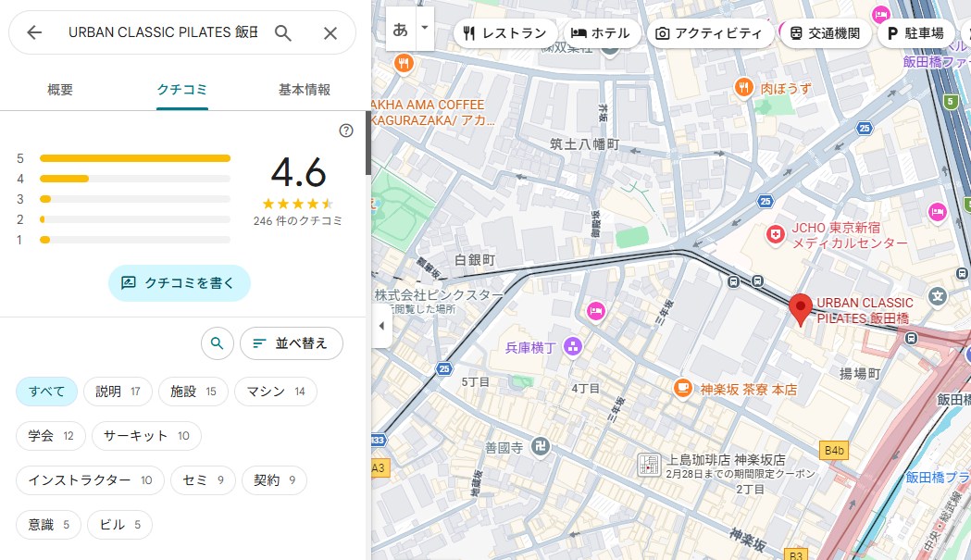Search reviews with the small magnifier button
This screenshot has width=971, height=560.
tap(217, 343)
